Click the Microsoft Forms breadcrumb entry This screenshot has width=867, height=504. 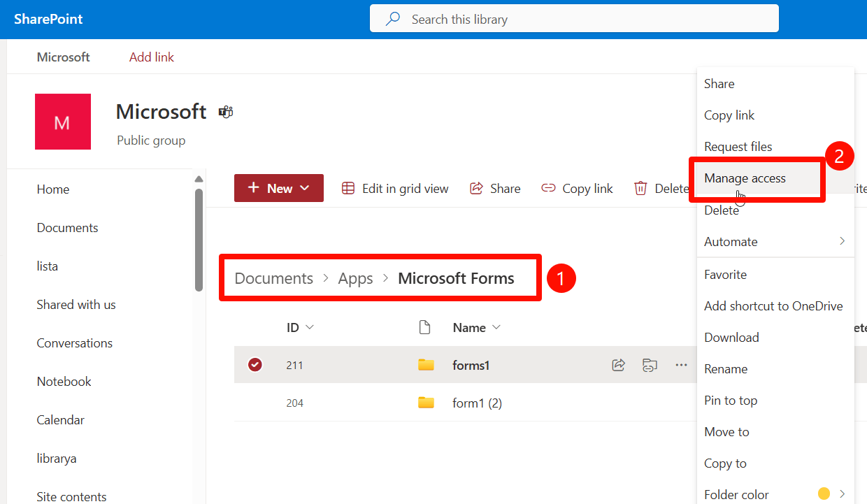pos(456,278)
